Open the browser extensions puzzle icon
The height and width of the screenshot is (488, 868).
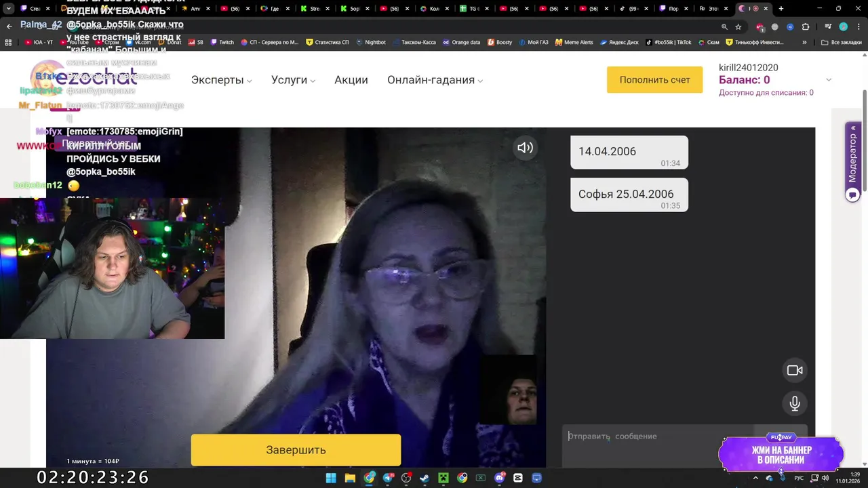(x=806, y=26)
